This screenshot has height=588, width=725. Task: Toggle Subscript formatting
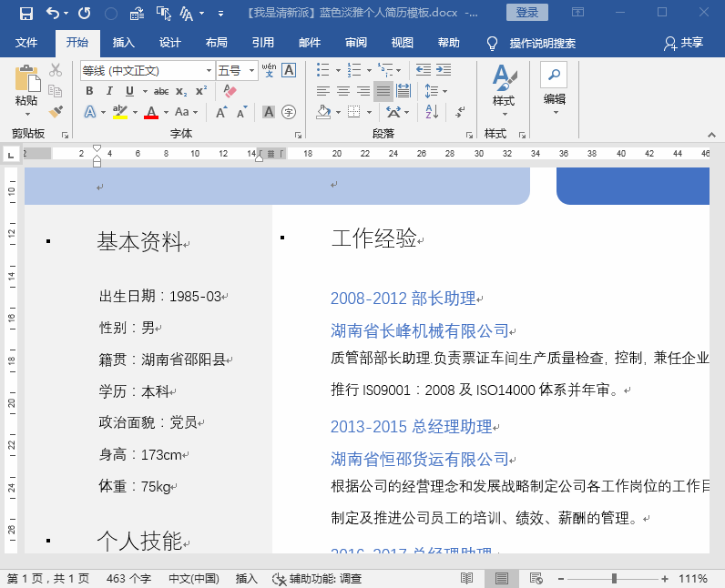tap(181, 91)
